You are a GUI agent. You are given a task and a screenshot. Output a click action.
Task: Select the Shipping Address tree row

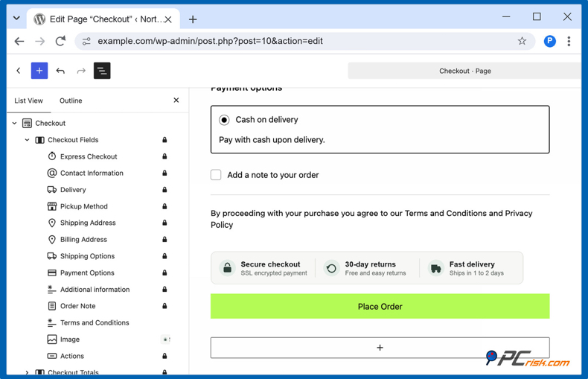(88, 223)
